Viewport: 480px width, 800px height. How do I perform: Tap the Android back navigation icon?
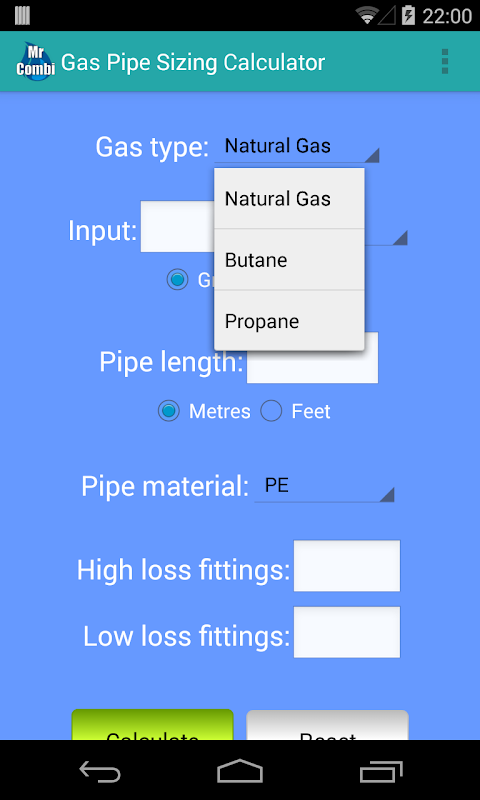[100, 771]
